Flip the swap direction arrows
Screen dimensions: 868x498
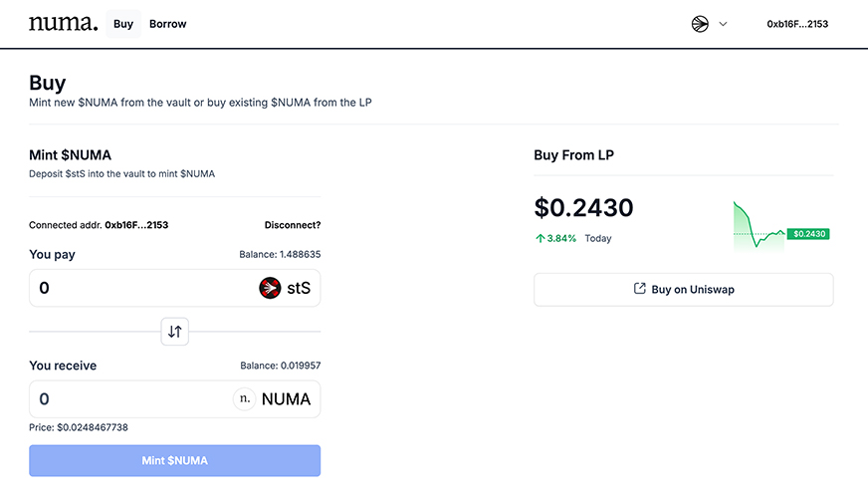point(174,332)
